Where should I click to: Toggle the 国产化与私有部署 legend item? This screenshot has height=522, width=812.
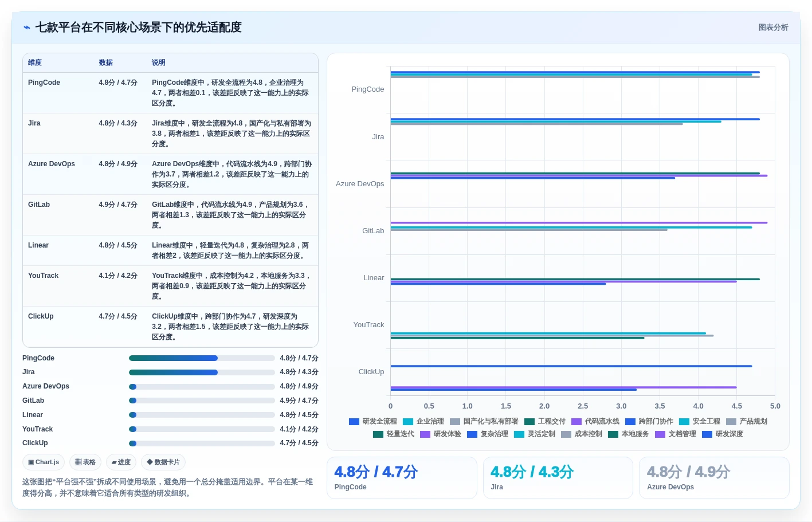[484, 421]
